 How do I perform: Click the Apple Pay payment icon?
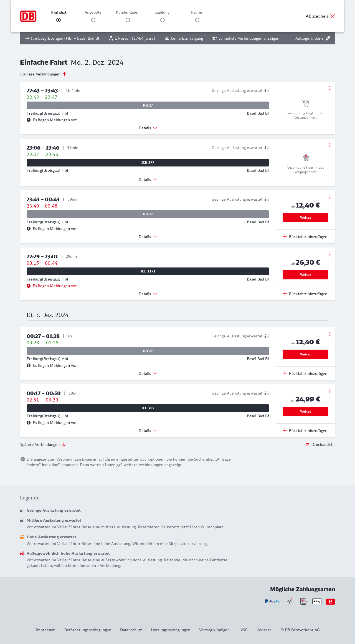(317, 601)
